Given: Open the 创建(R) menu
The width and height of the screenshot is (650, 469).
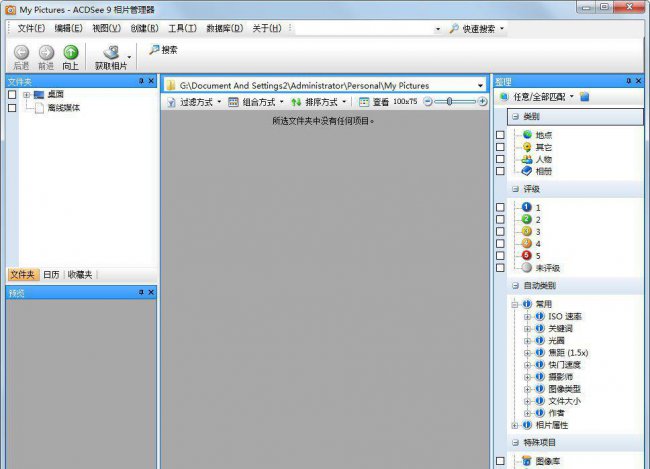Looking at the screenshot, I should [144, 28].
